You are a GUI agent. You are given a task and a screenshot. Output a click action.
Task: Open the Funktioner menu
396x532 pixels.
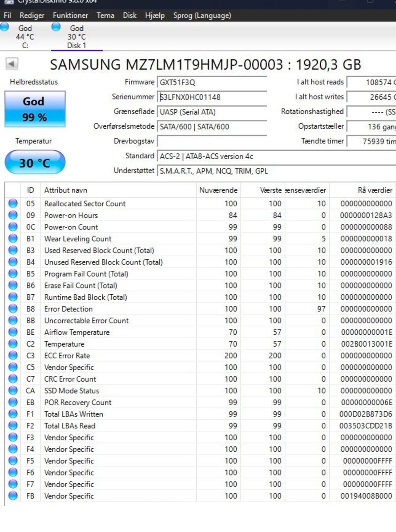point(70,15)
